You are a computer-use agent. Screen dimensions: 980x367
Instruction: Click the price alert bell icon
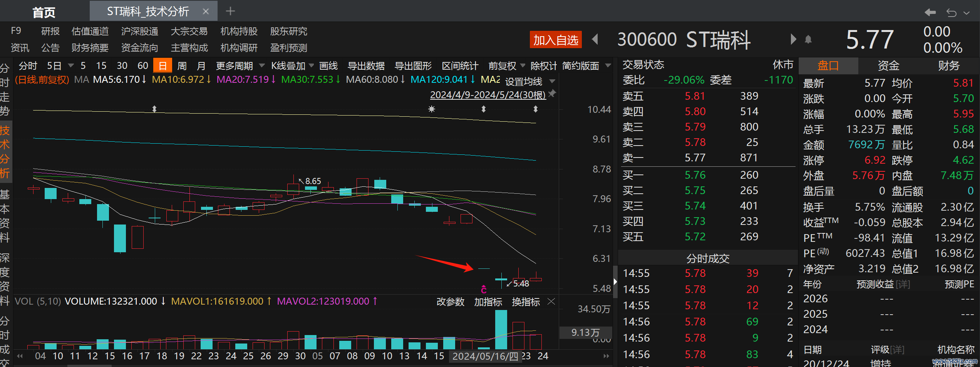click(808, 40)
